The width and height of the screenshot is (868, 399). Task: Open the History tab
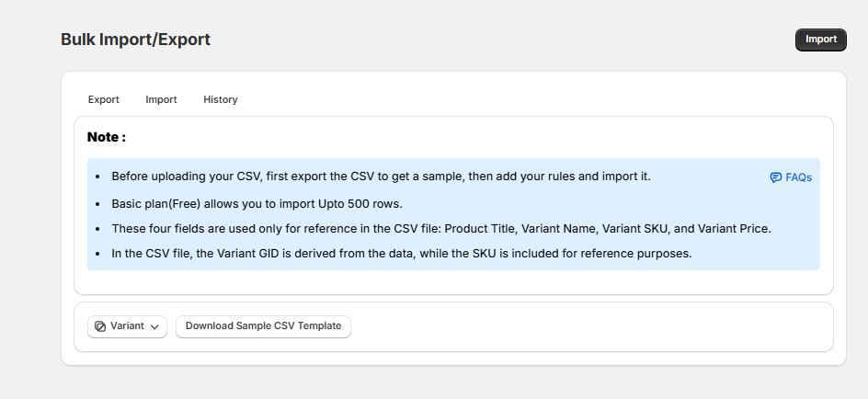(x=221, y=99)
